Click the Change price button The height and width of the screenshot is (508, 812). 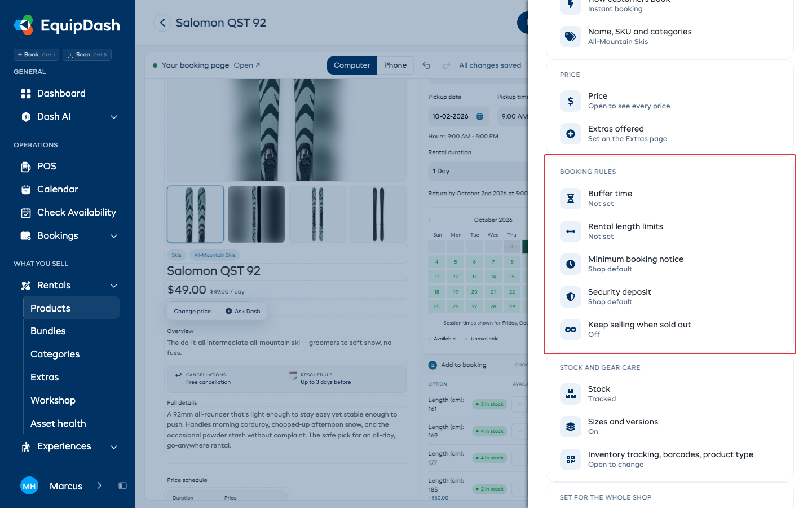[x=192, y=311]
